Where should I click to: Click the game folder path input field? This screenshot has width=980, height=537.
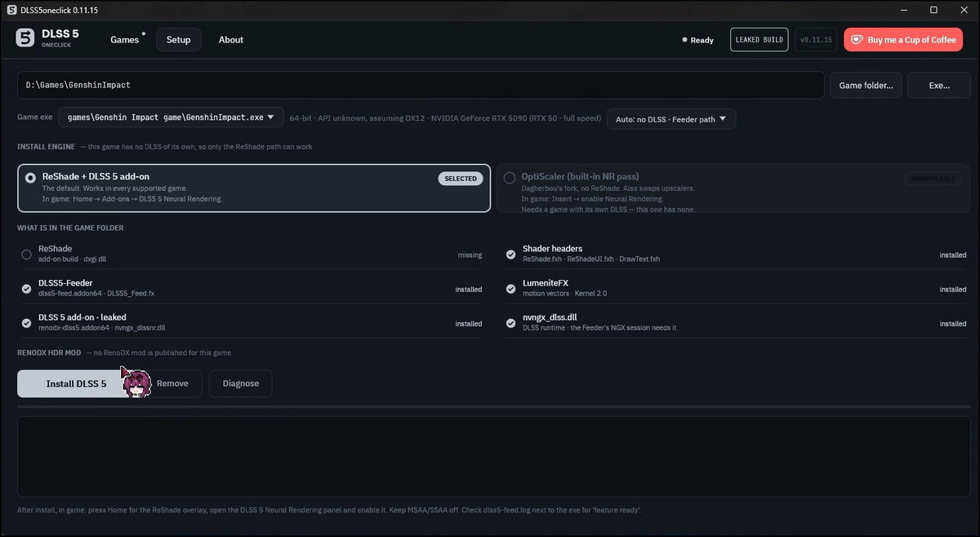pyautogui.click(x=421, y=85)
